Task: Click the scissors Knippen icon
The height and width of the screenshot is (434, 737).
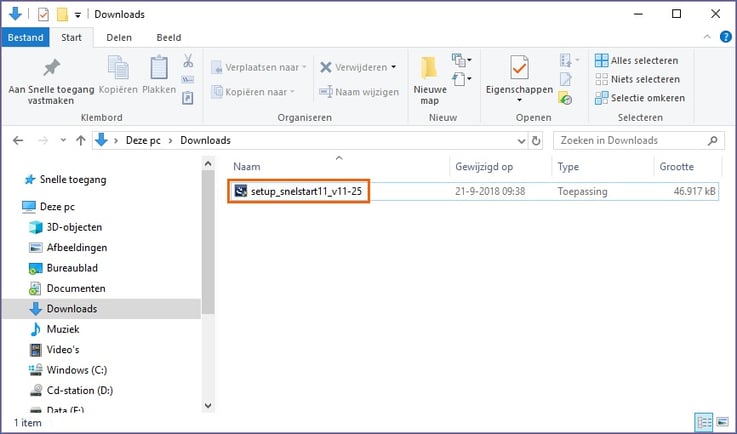Action: tap(188, 61)
